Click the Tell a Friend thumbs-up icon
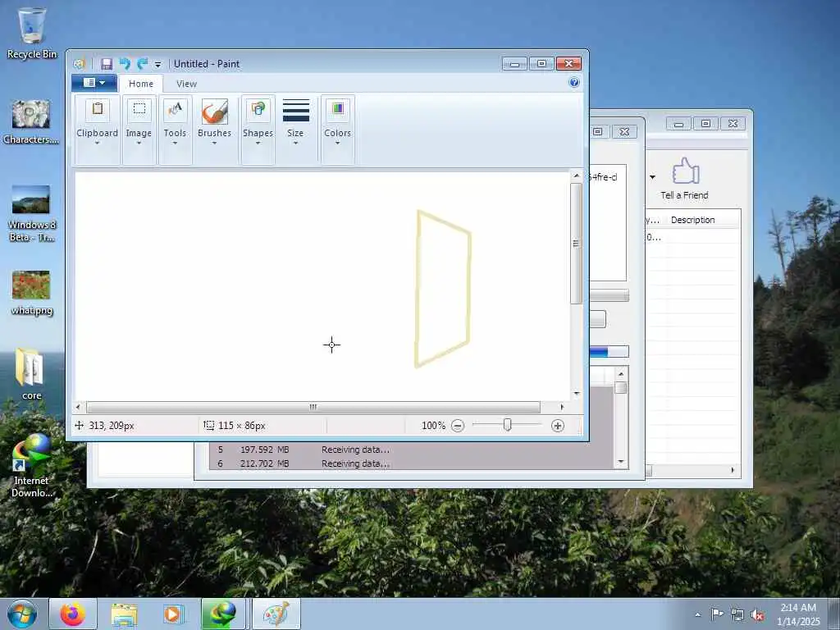840x630 pixels. tap(686, 171)
